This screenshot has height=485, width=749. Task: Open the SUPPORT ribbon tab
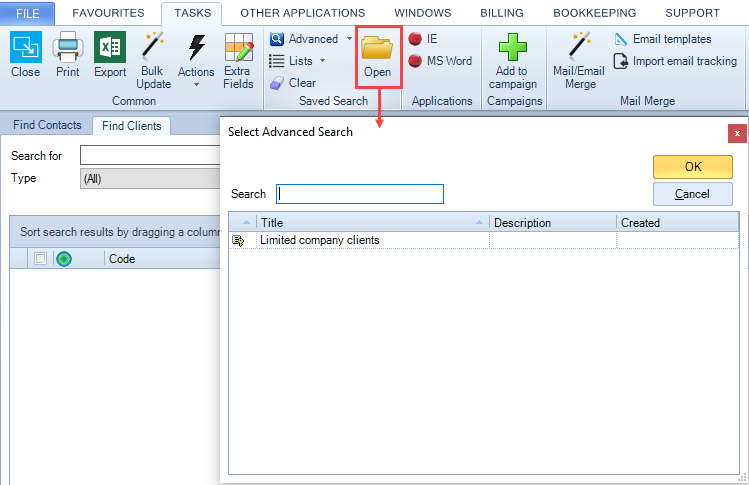(693, 13)
